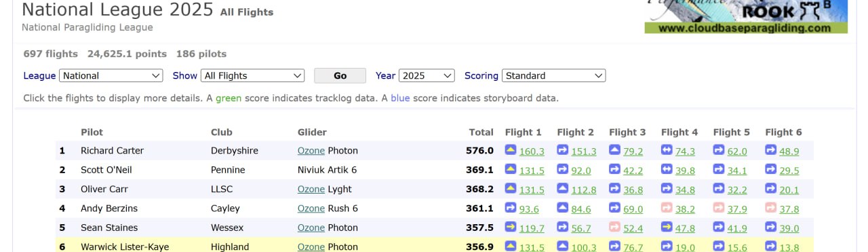868x252 pixels.
Task: Open Oliver Carr's 112.8 flight score
Action: (584, 190)
